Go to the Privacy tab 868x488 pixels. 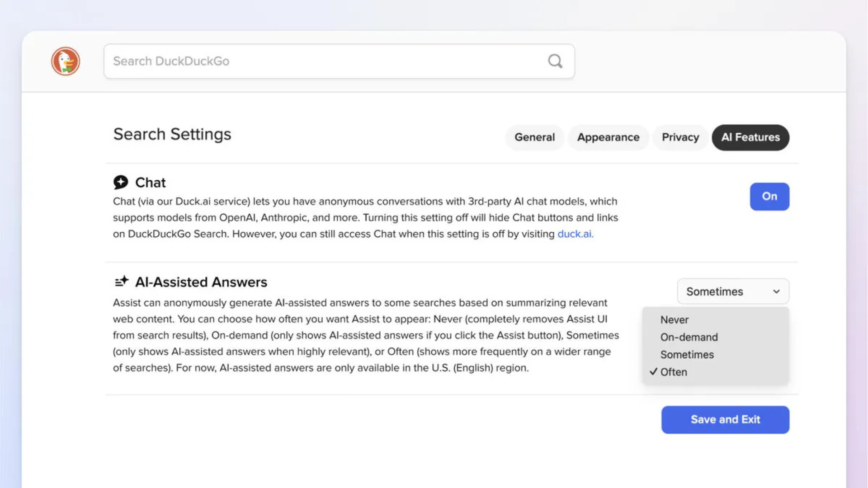(x=680, y=137)
